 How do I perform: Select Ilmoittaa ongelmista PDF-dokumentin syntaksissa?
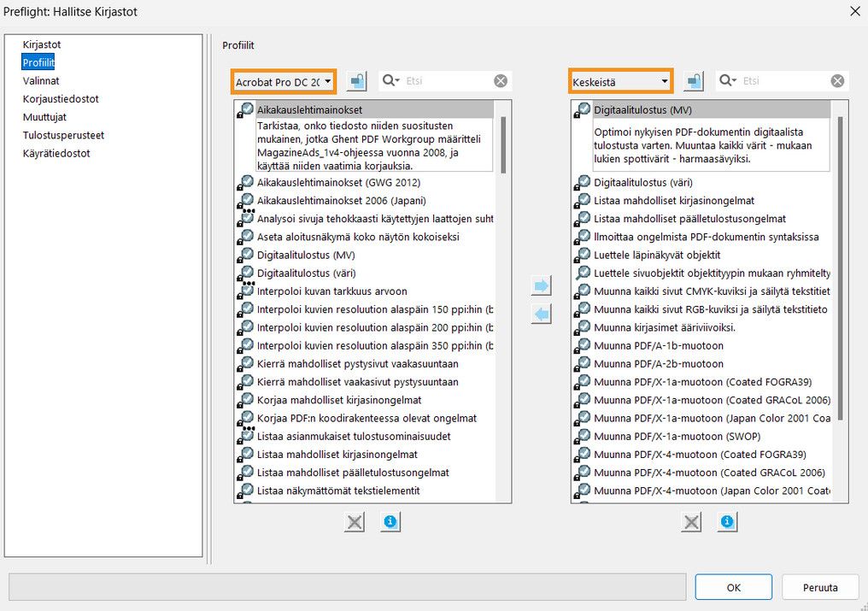pyautogui.click(x=706, y=237)
